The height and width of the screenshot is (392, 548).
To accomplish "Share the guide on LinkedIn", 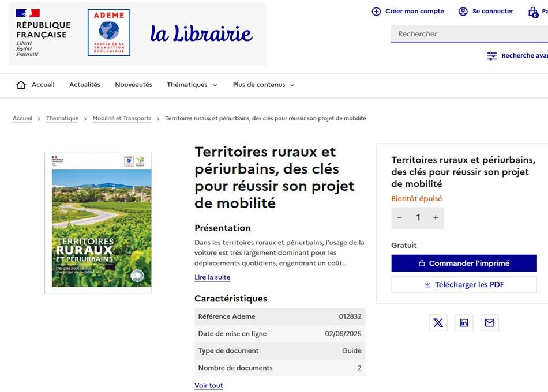I will pos(464,322).
